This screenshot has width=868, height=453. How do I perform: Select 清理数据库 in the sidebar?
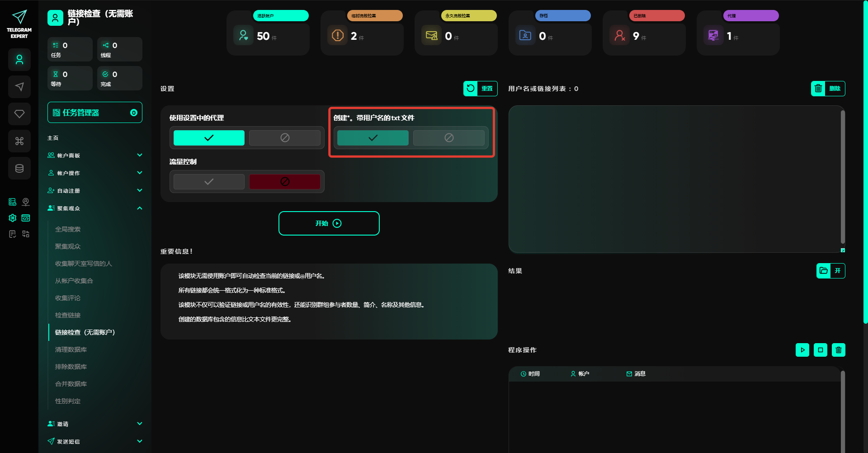71,349
